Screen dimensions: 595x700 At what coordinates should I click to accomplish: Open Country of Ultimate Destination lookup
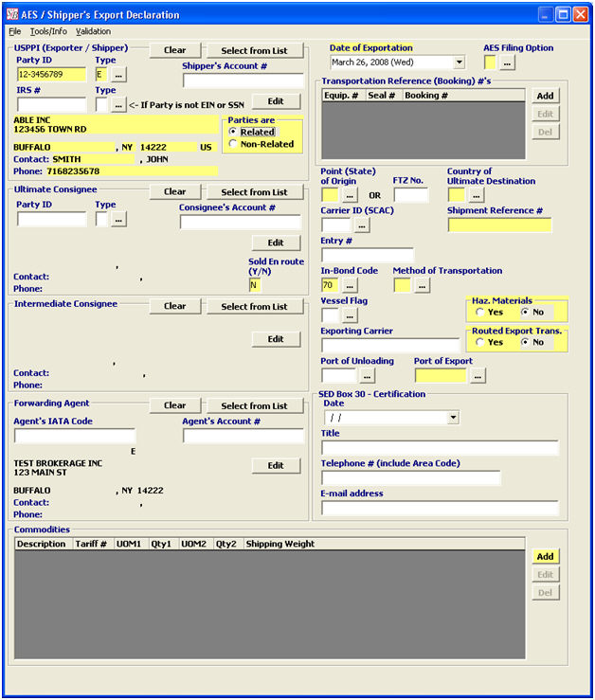[x=477, y=195]
